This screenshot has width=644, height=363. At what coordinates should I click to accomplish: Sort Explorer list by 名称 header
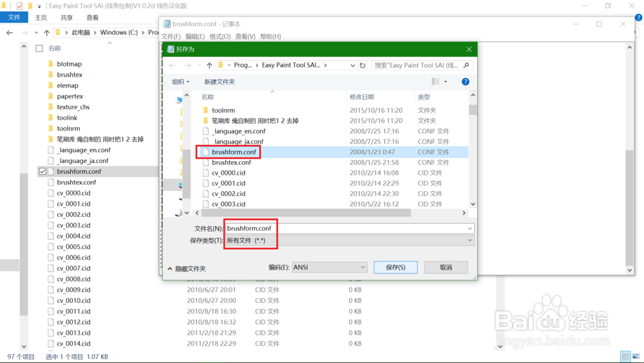(x=55, y=48)
